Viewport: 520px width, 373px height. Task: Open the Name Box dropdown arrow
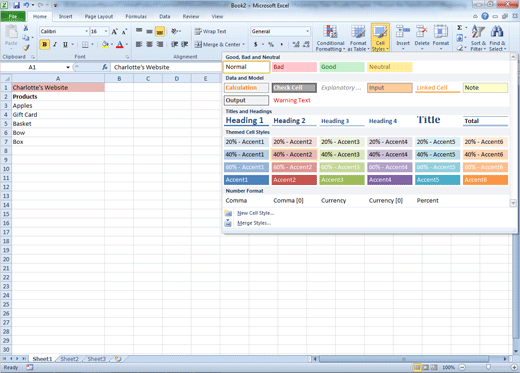click(68, 67)
